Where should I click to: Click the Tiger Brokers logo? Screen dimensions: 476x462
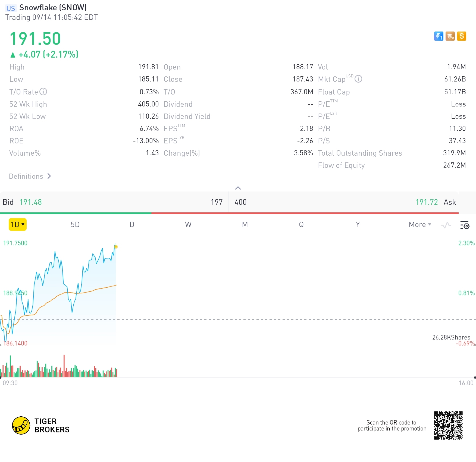[41, 425]
